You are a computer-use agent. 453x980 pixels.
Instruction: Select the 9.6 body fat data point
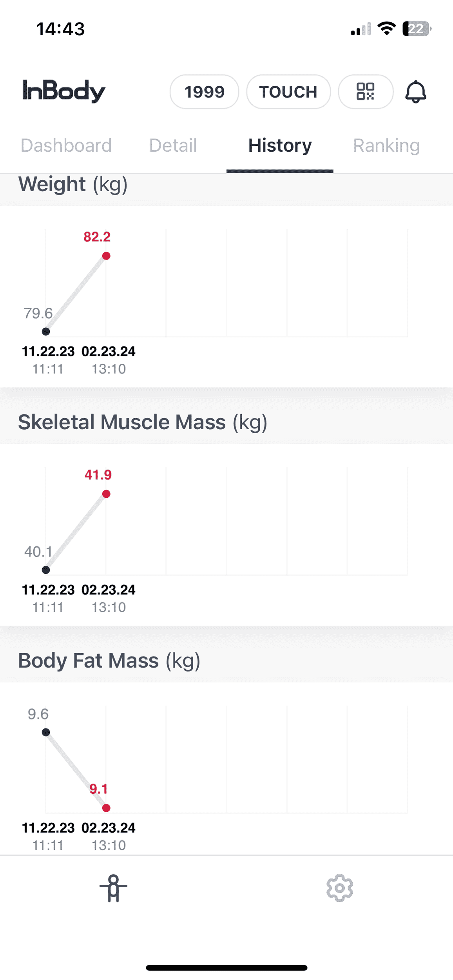tap(46, 732)
